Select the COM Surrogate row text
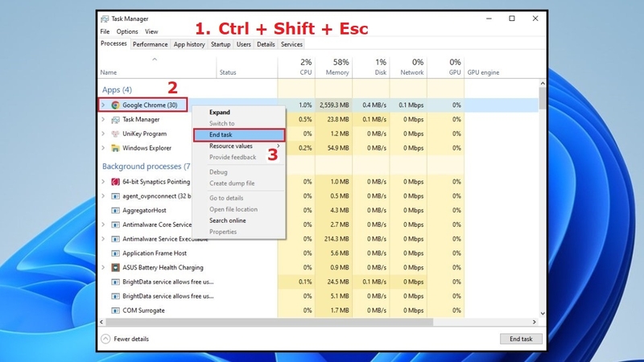The image size is (644, 362). [143, 311]
